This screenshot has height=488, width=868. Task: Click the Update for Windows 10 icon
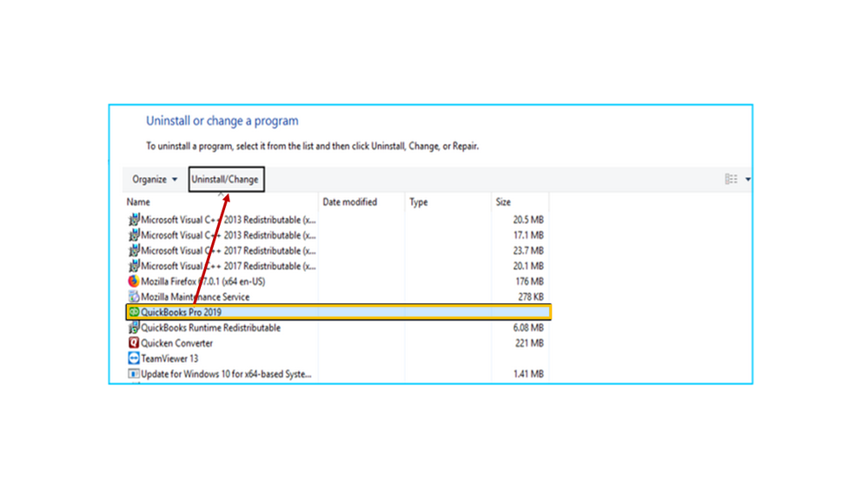pos(134,374)
